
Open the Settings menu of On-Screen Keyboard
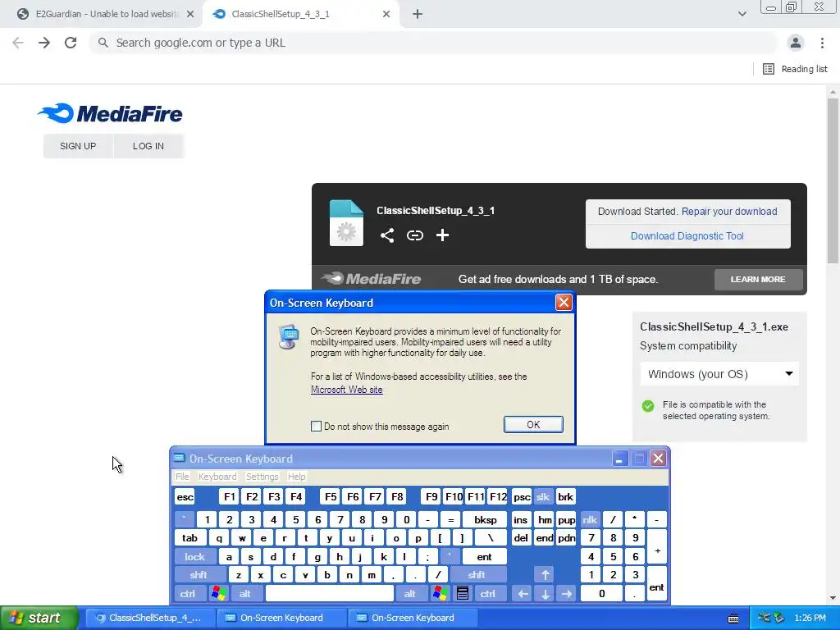(262, 477)
